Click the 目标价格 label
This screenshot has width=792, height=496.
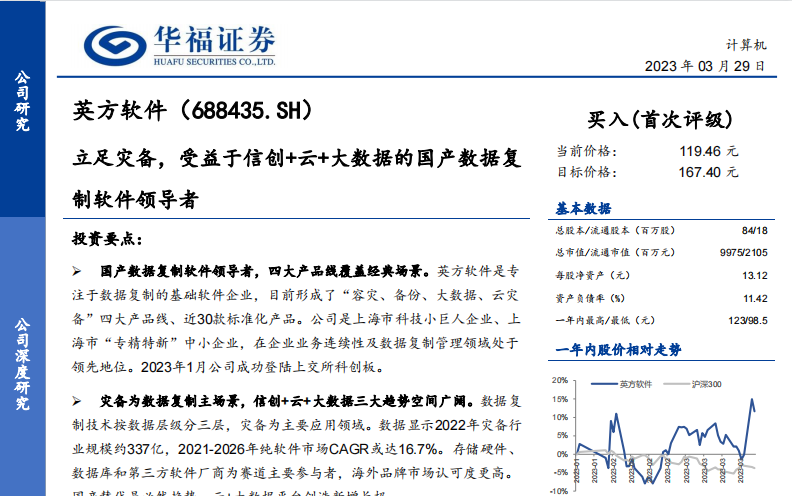pos(586,172)
